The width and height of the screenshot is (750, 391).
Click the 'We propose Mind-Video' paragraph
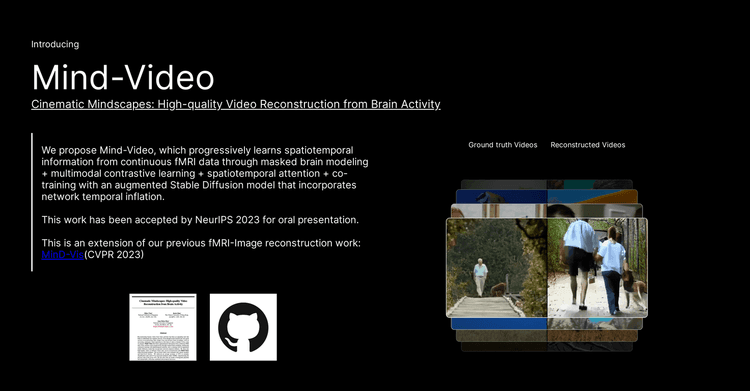[205, 173]
